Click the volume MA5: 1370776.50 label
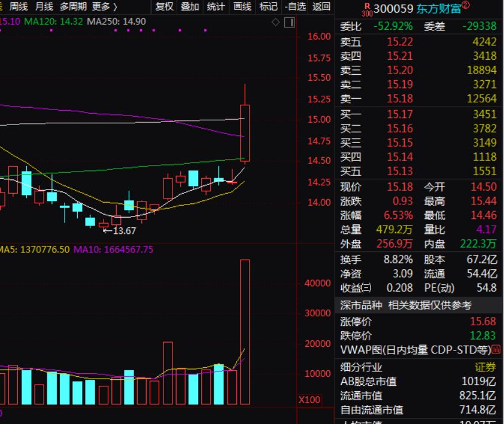The width and height of the screenshot is (504, 424). point(34,249)
